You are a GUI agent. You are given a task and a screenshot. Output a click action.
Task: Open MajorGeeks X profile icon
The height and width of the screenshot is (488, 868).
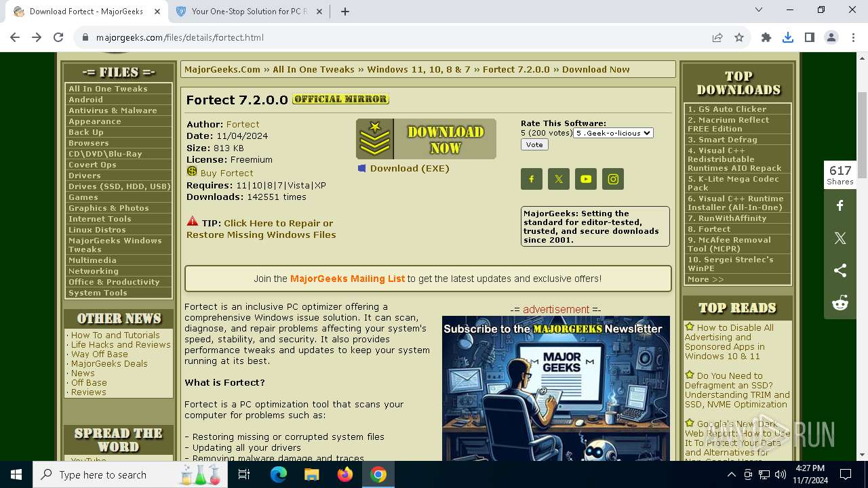(559, 179)
